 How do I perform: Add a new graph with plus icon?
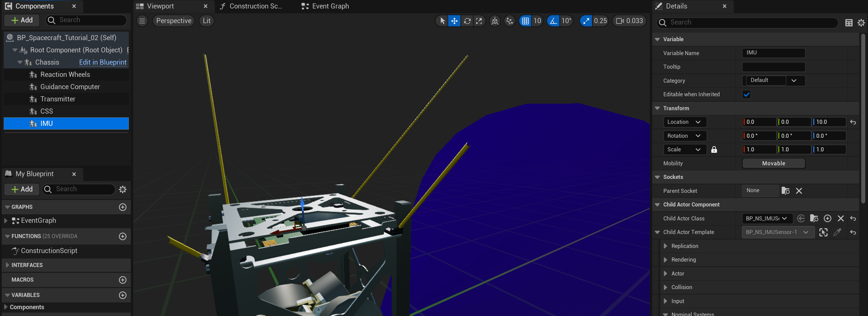[x=123, y=207]
